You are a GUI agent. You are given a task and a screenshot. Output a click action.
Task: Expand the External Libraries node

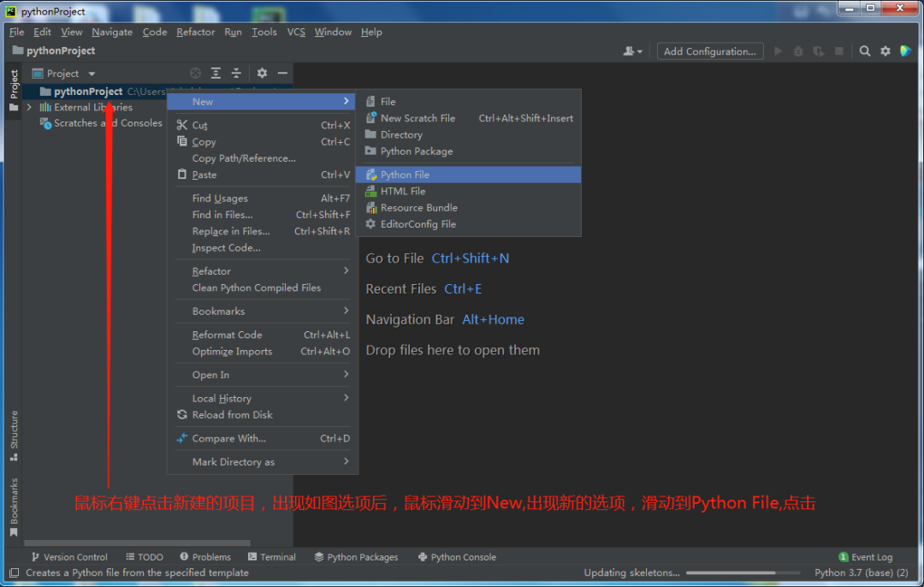tap(29, 107)
